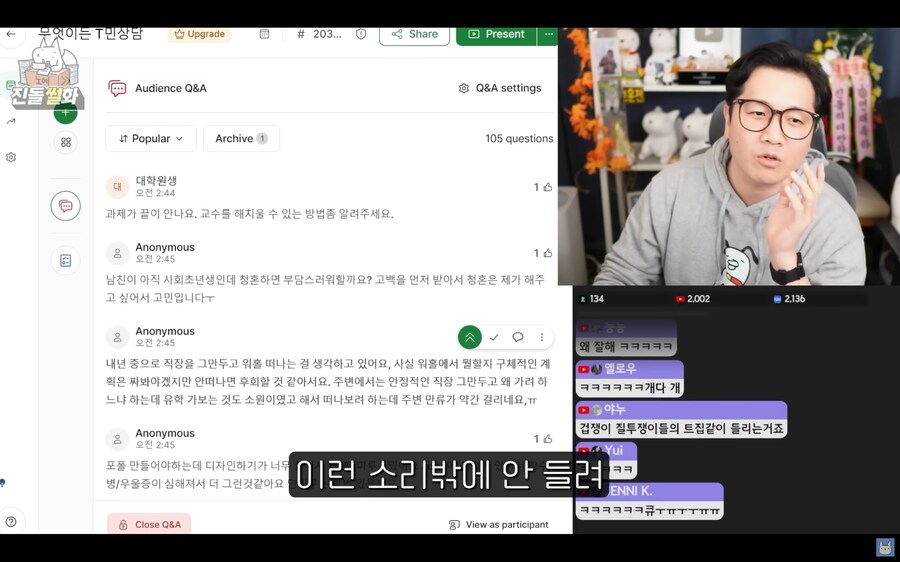Select the polls checklist sidebar icon

[x=65, y=261]
